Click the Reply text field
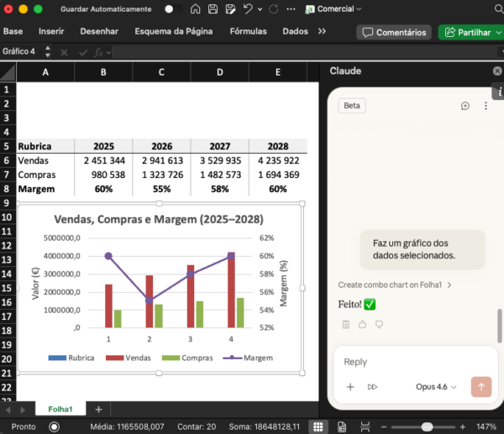This screenshot has width=504, height=434. (412, 362)
